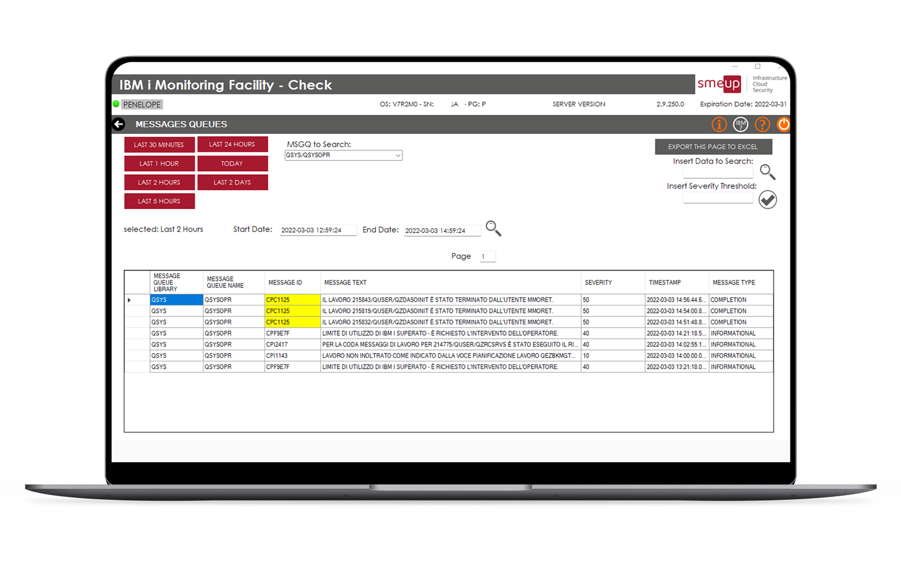The image size is (901, 588).
Task: Click the Start Date input field
Action: 318,230
